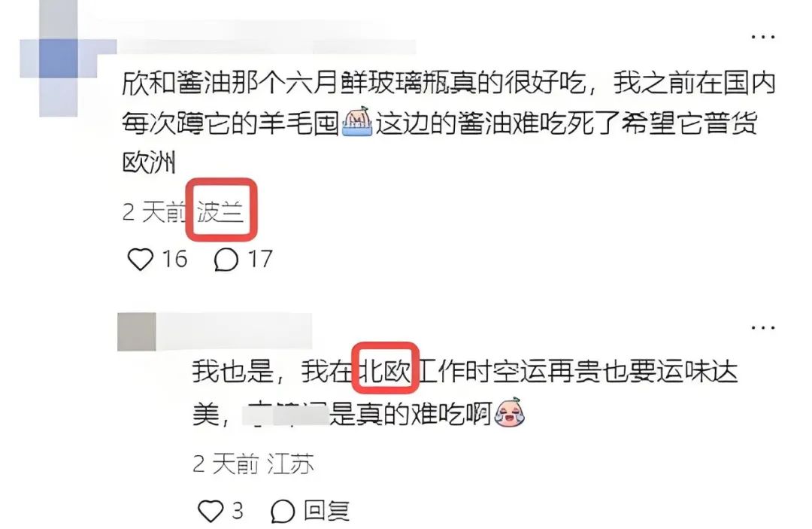Tap the like count 3 on the reply

[237, 511]
